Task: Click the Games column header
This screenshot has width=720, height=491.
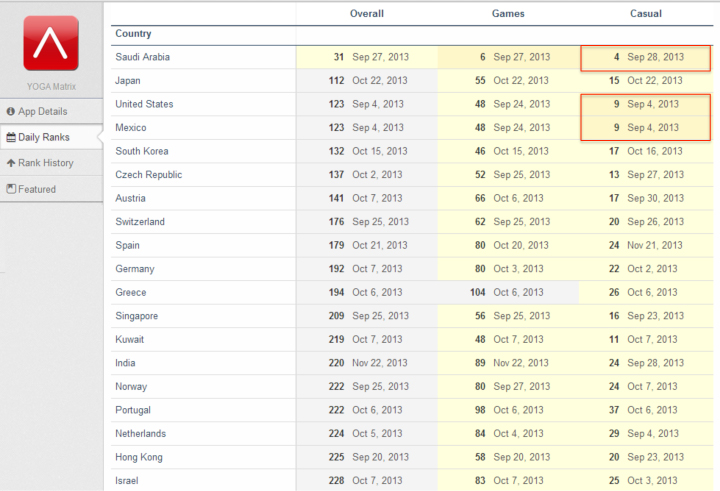Action: click(508, 14)
